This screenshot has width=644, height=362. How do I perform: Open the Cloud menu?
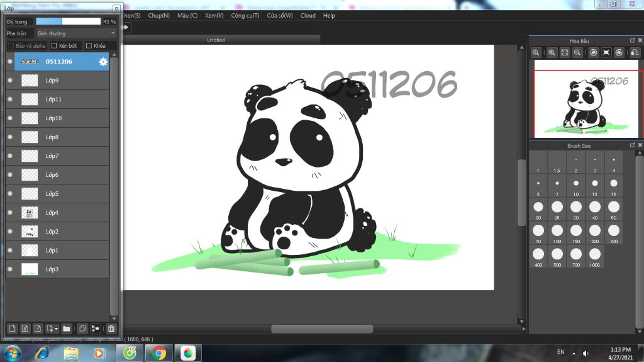coord(308,16)
